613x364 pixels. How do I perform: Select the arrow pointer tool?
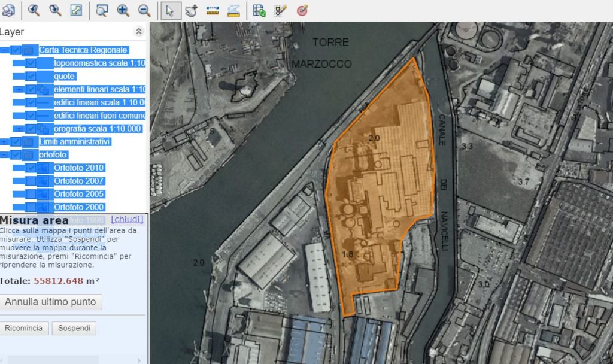click(x=171, y=10)
